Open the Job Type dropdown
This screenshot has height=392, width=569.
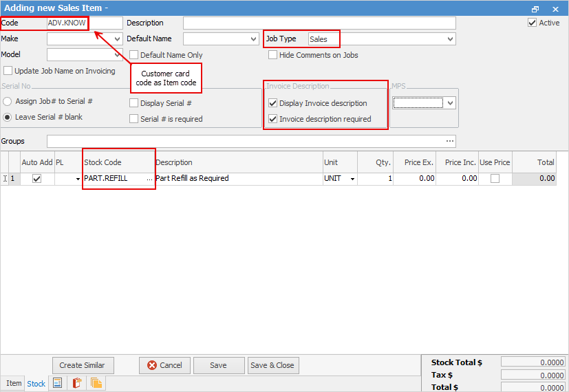click(450, 39)
